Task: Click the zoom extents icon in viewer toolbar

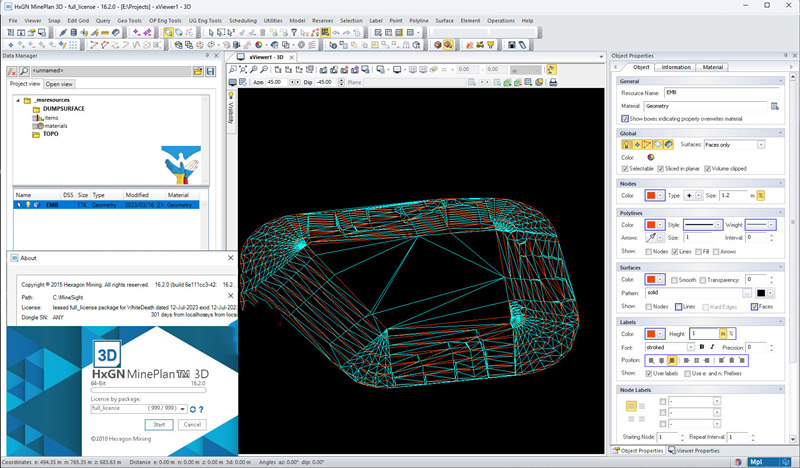Action: coord(243,69)
